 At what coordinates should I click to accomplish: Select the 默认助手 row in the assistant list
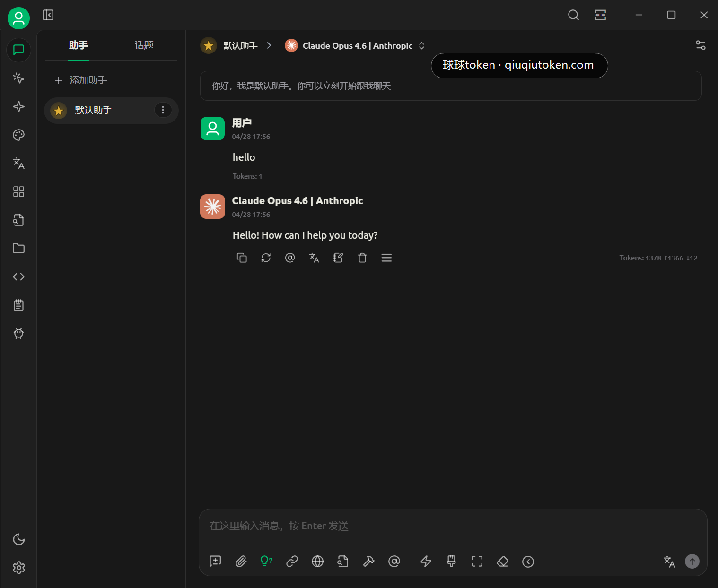pyautogui.click(x=111, y=110)
